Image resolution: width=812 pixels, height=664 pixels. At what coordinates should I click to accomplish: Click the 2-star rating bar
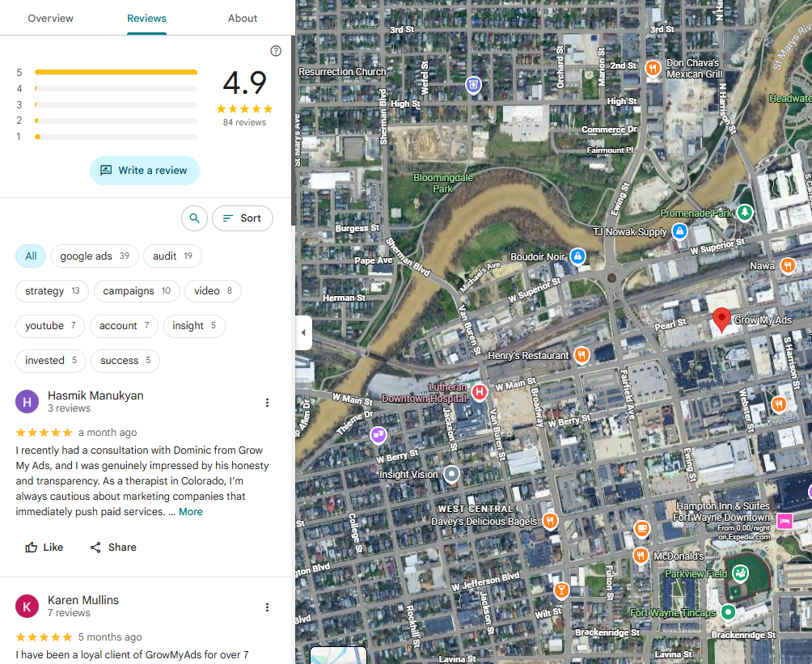(116, 121)
